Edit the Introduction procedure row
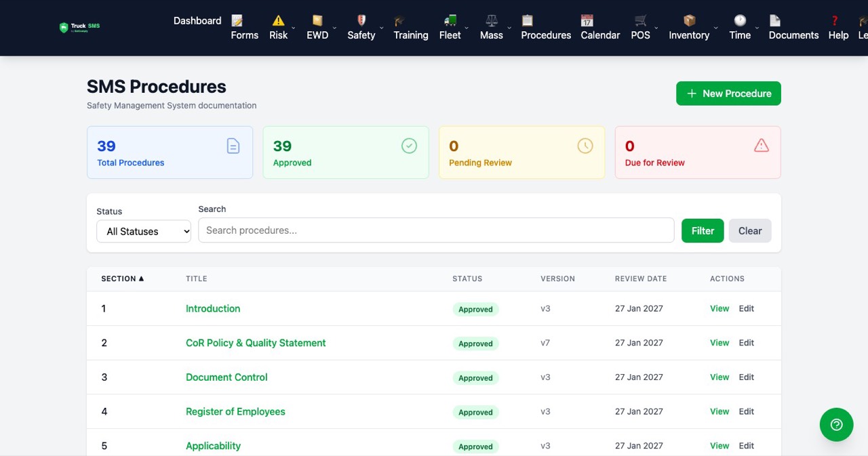This screenshot has width=868, height=456. point(747,308)
